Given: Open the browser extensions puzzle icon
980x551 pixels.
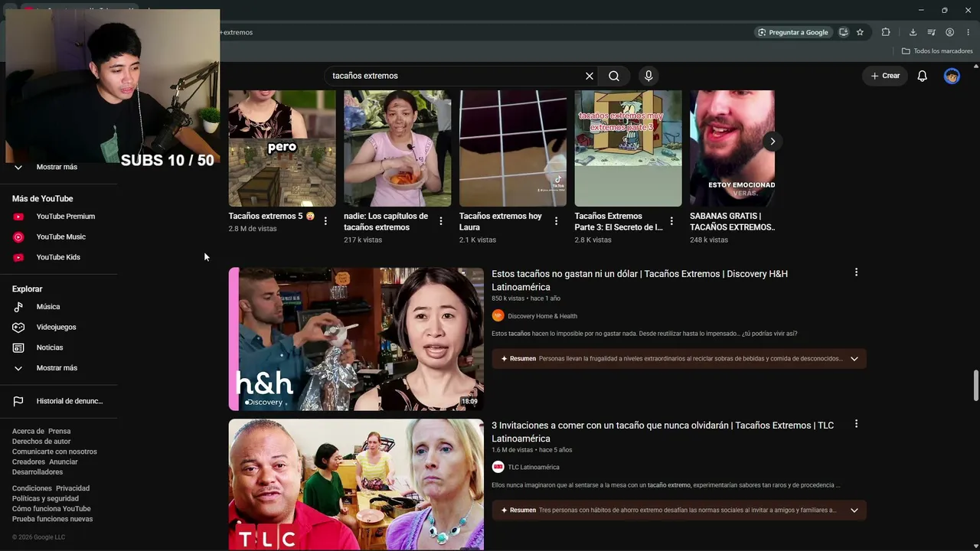Looking at the screenshot, I should [886, 32].
